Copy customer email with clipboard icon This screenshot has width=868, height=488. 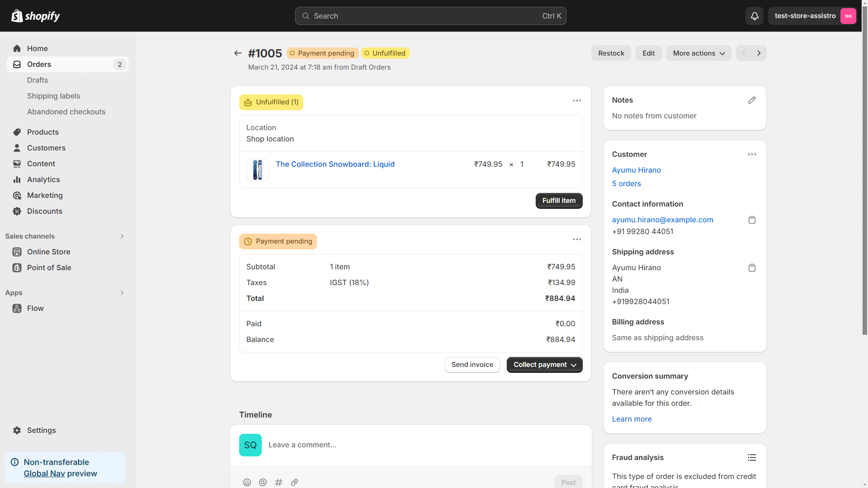coord(752,220)
